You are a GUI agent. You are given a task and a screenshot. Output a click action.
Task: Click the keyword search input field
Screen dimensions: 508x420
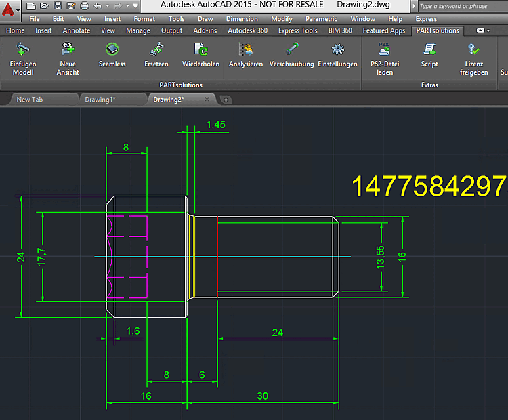pyautogui.click(x=462, y=6)
